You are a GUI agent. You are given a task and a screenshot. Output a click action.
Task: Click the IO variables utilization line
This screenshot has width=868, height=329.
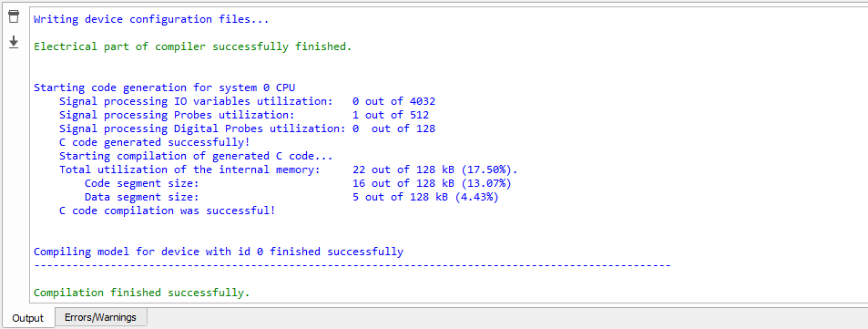pyautogui.click(x=248, y=101)
